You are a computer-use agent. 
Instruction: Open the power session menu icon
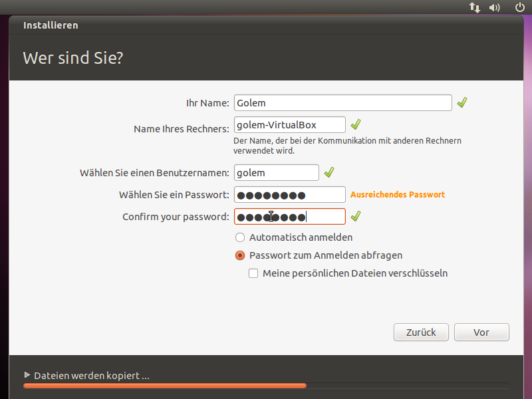click(520, 7)
